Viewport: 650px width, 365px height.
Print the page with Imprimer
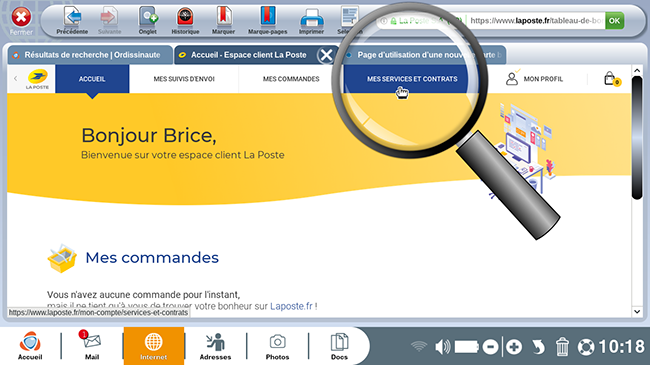tap(311, 20)
